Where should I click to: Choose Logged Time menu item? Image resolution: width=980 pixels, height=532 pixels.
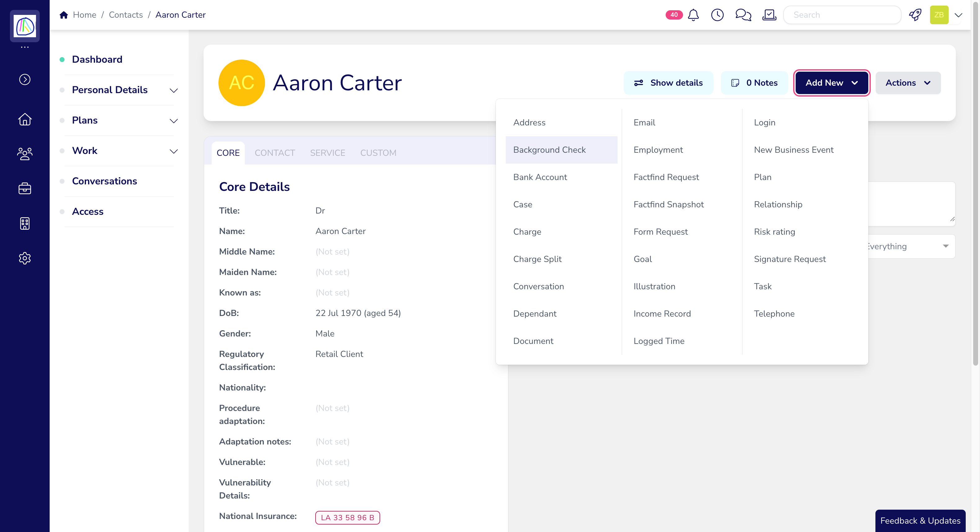[681, 341]
